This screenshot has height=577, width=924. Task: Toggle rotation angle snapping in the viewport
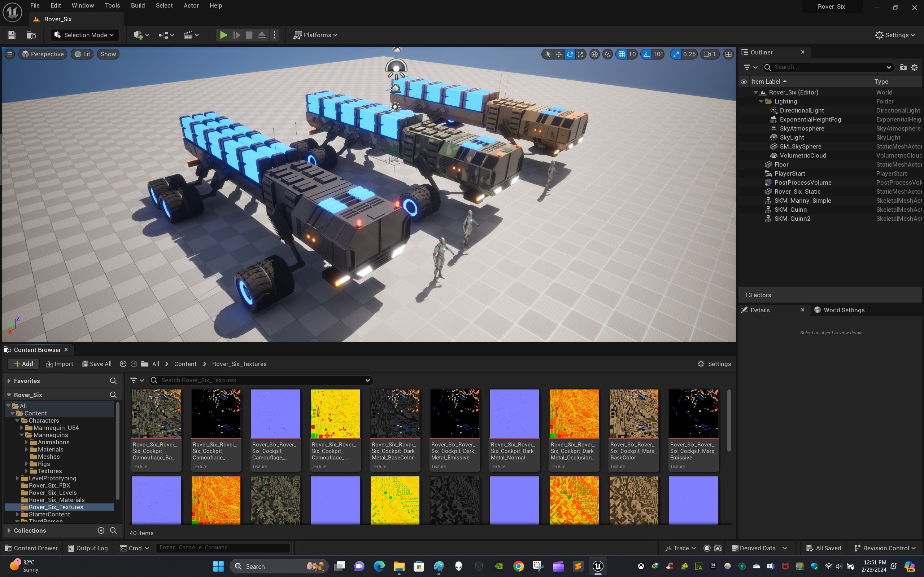[646, 54]
